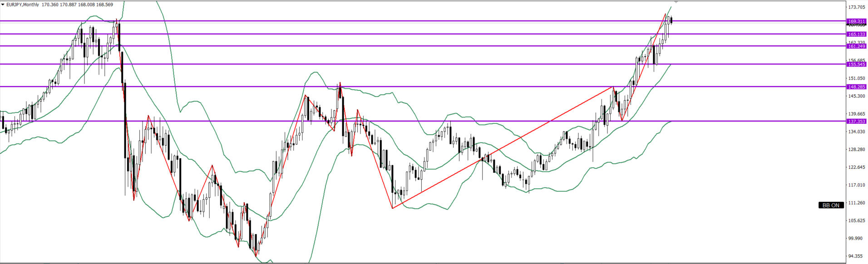Viewport: 868px width, 264px height.
Task: Click the latest black candle at far right
Action: 671,20
